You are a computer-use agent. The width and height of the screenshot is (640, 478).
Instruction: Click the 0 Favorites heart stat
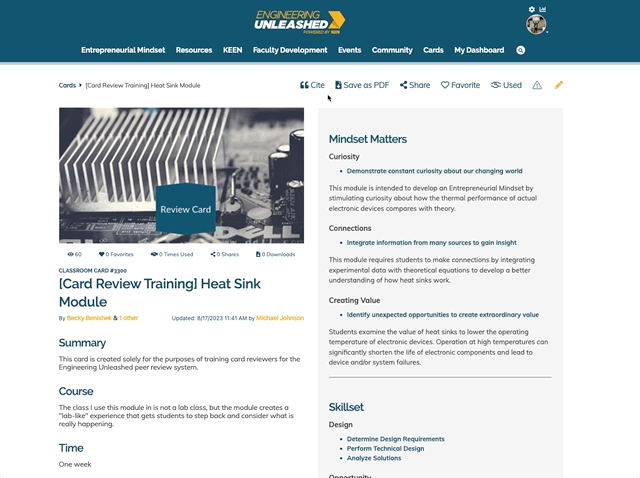click(116, 254)
